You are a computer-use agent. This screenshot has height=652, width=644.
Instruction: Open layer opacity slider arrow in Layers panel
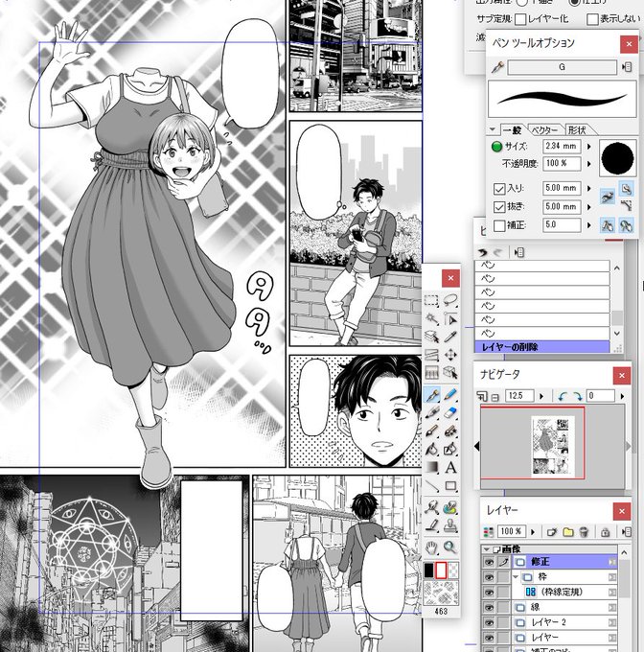coord(533,532)
